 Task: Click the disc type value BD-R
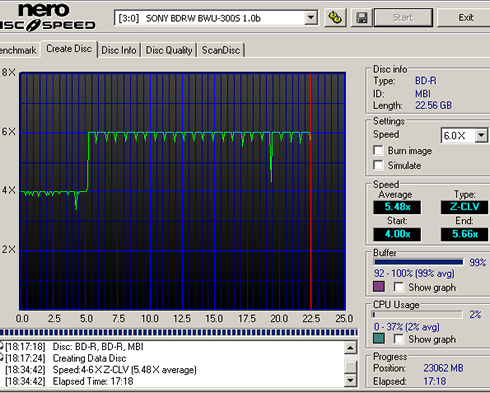[x=426, y=81]
